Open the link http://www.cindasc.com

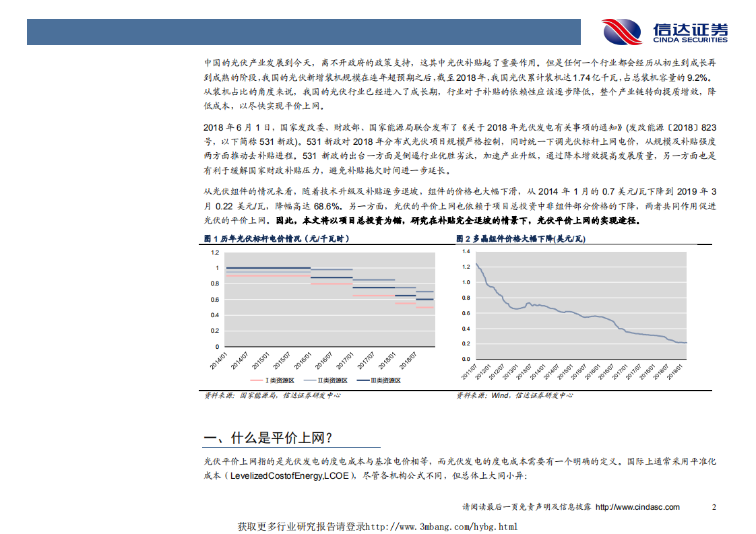point(638,507)
